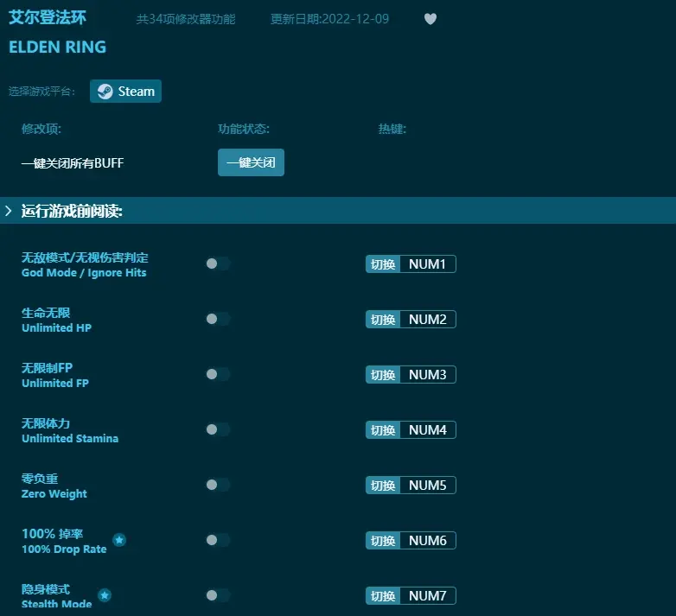Click the 功能状态 column header
Viewport: 676px width, 616px height.
244,129
